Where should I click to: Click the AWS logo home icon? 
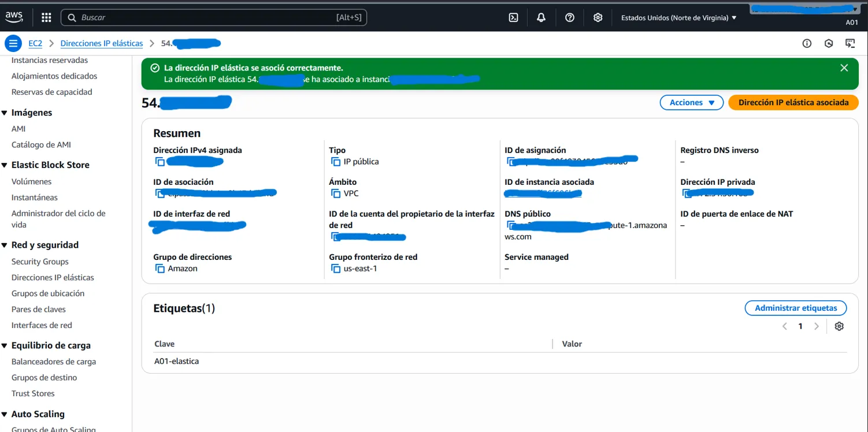pyautogui.click(x=14, y=18)
